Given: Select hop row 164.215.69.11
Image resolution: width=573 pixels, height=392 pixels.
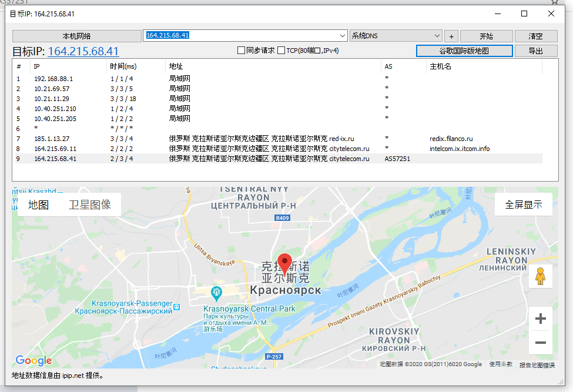Looking at the screenshot, I should (278, 149).
